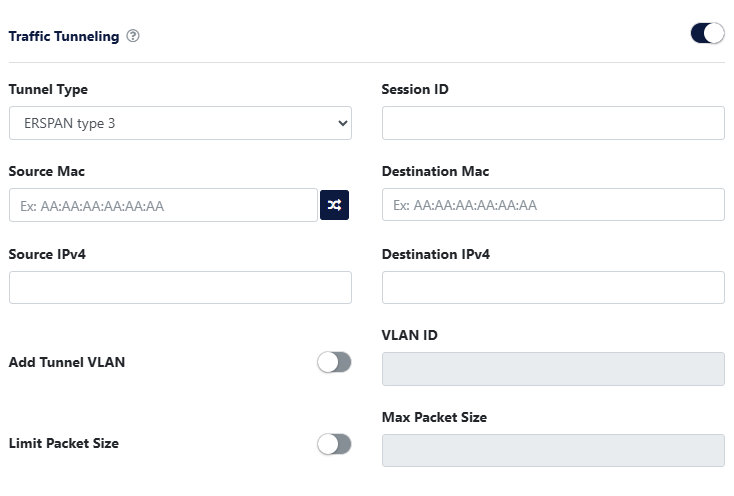Click the Source IPv4 input field
Screen dimensions: 734x496
180,287
